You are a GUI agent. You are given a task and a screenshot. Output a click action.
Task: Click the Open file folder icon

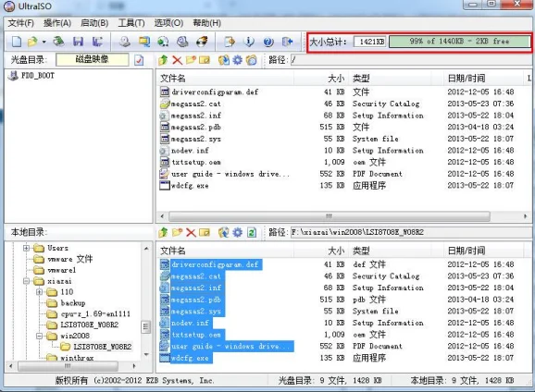pyautogui.click(x=32, y=42)
